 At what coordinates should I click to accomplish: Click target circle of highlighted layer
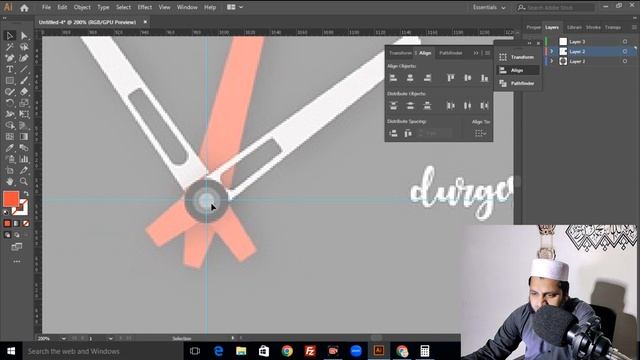pos(624,51)
